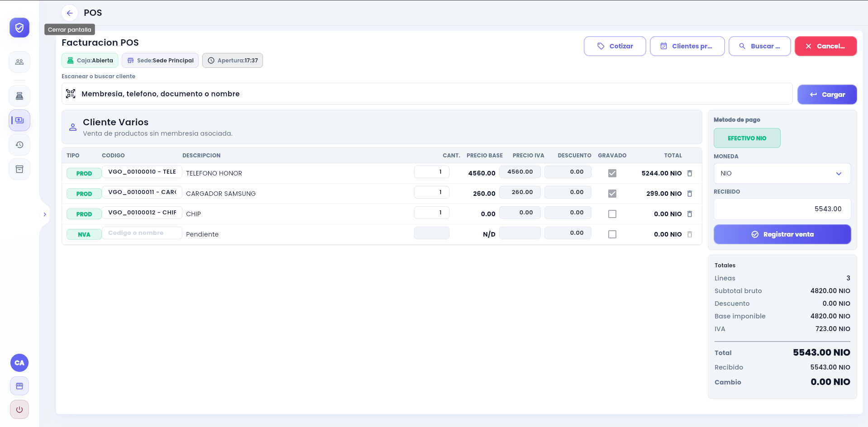Enable Gravado for CHIP

[612, 214]
